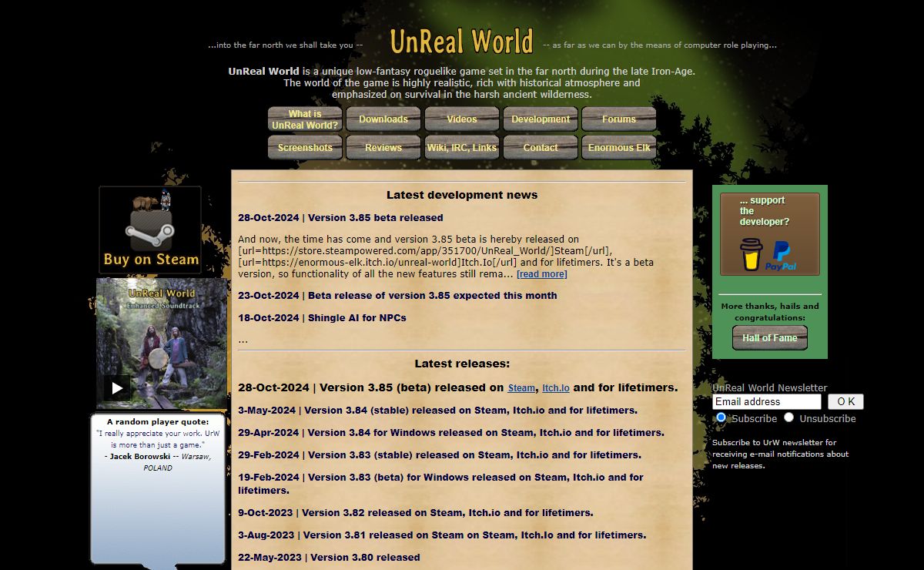This screenshot has width=924, height=570.
Task: Select the Subscribe radio button
Action: (x=721, y=417)
